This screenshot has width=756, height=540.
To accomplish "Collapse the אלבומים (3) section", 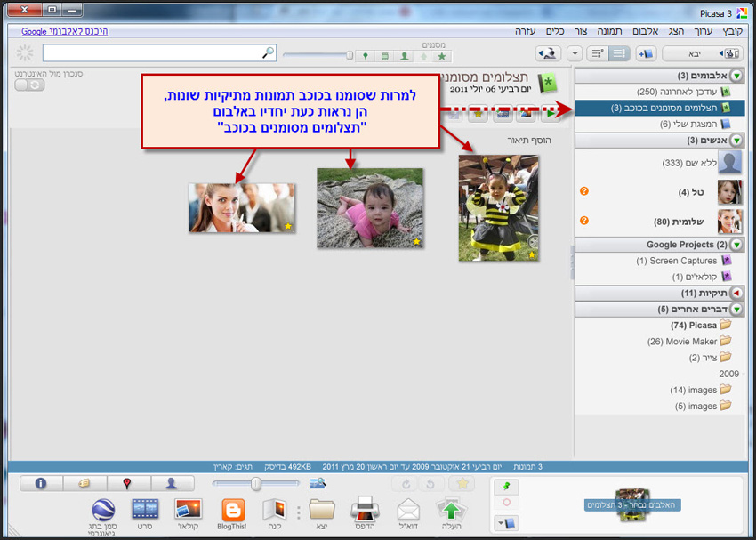I will click(x=736, y=76).
